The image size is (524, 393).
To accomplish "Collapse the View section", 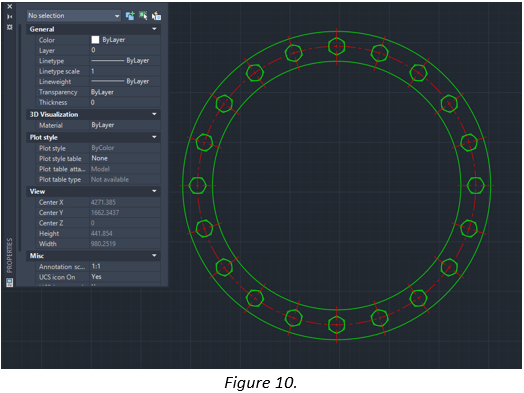I will (154, 191).
